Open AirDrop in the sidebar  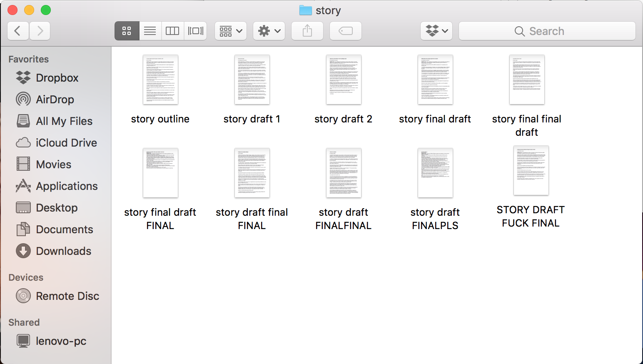pyautogui.click(x=55, y=100)
